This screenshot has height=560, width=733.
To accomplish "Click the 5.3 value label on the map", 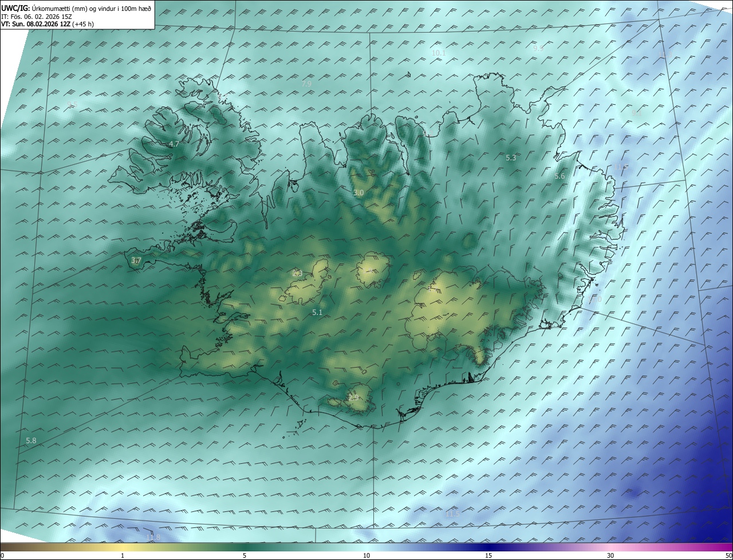I will [511, 157].
